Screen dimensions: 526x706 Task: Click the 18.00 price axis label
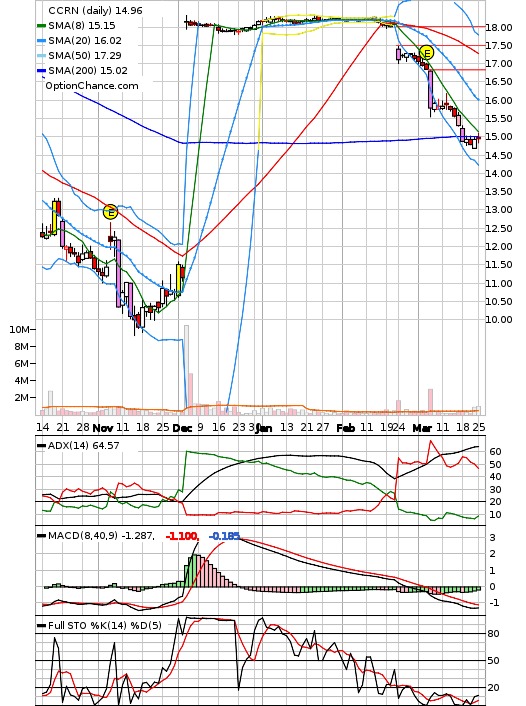point(499,27)
